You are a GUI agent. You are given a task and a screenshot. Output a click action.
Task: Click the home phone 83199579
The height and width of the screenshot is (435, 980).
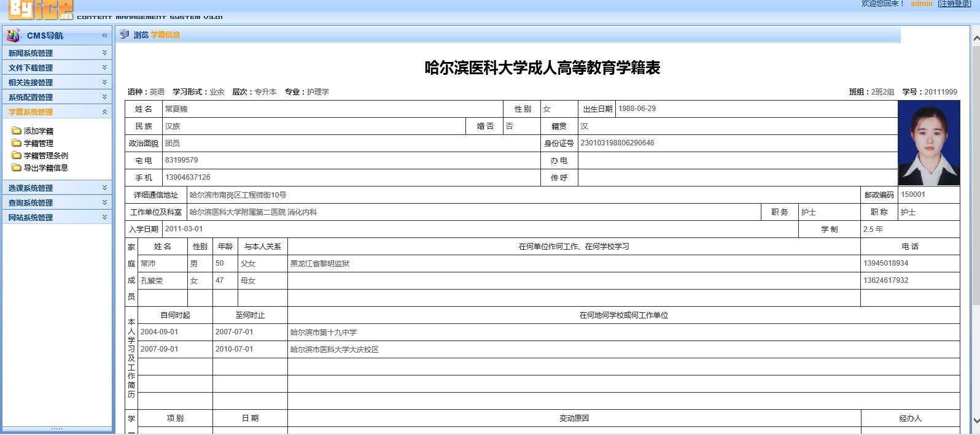(x=181, y=160)
